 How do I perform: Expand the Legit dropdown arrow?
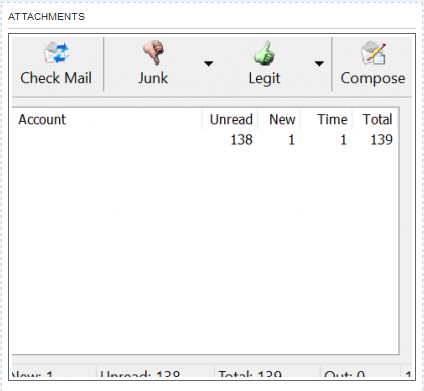tap(319, 63)
